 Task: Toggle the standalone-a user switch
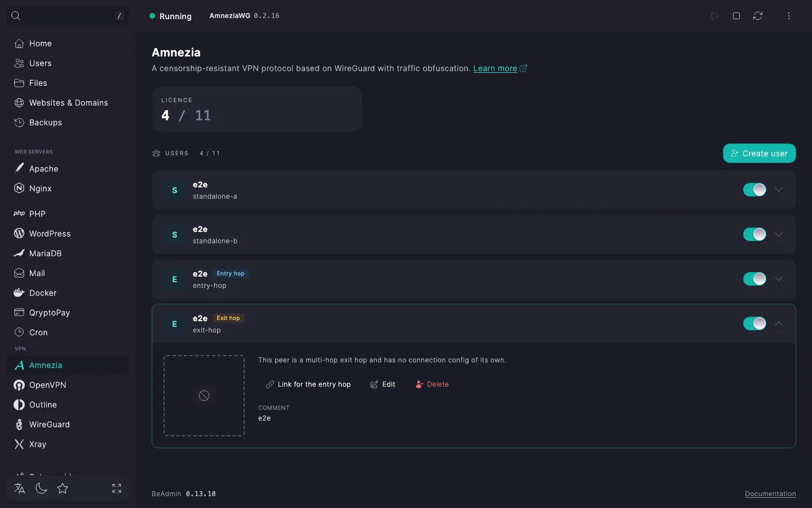point(754,190)
